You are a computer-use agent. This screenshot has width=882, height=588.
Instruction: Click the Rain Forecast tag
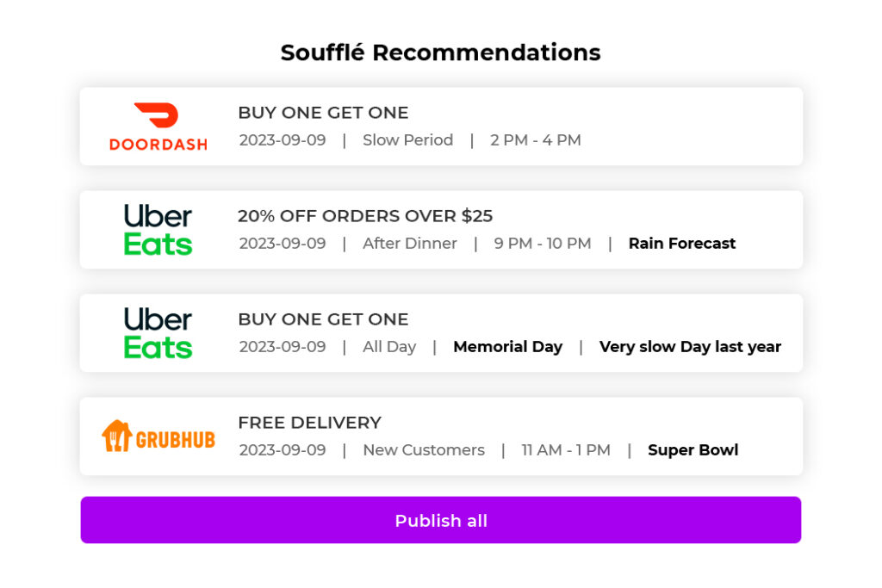point(682,244)
